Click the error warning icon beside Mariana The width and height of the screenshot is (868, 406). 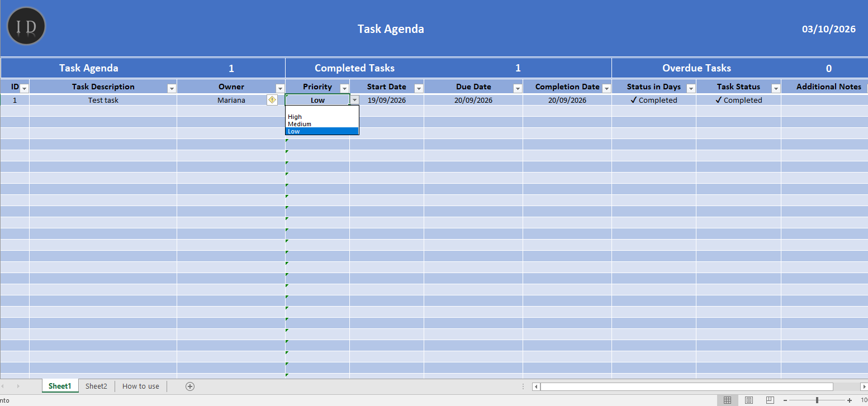[272, 100]
